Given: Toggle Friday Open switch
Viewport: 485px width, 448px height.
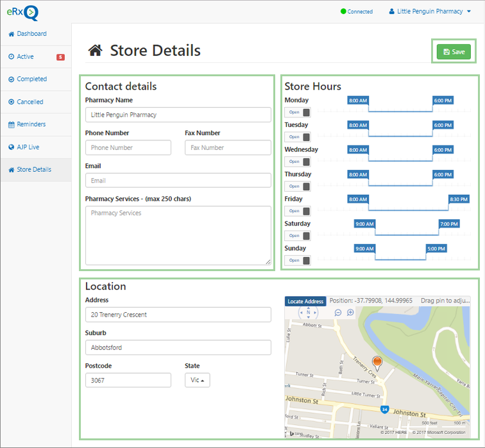Looking at the screenshot, I should coord(298,211).
